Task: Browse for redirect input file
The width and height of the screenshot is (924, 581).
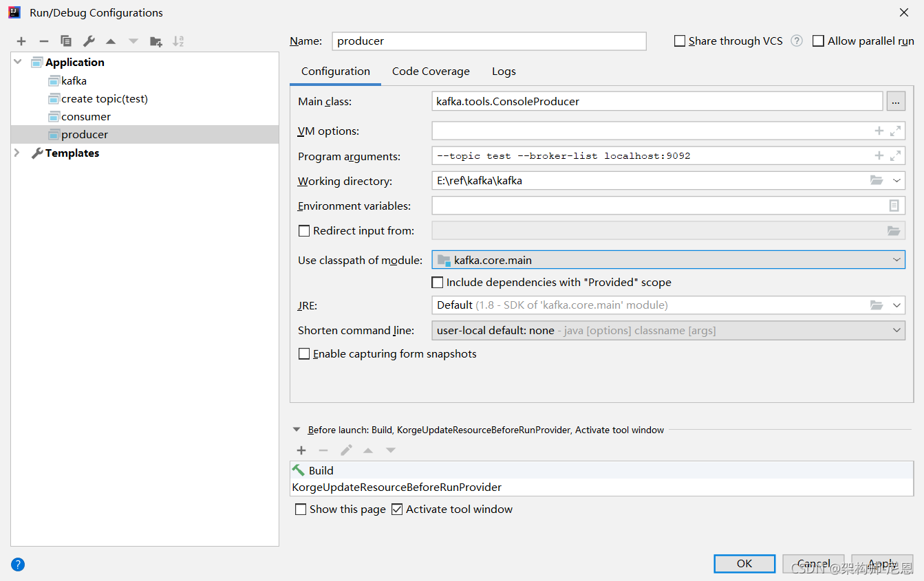Action: click(894, 230)
